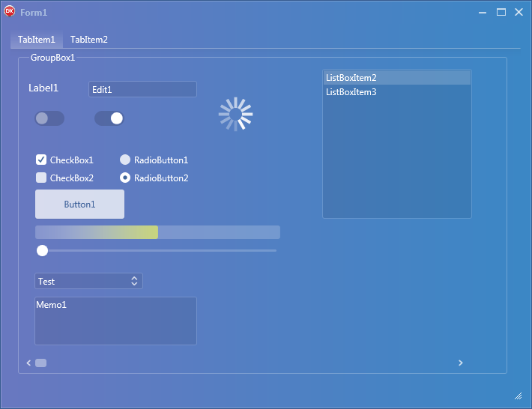Minimize the Form1 window
532x409 pixels.
pos(483,13)
